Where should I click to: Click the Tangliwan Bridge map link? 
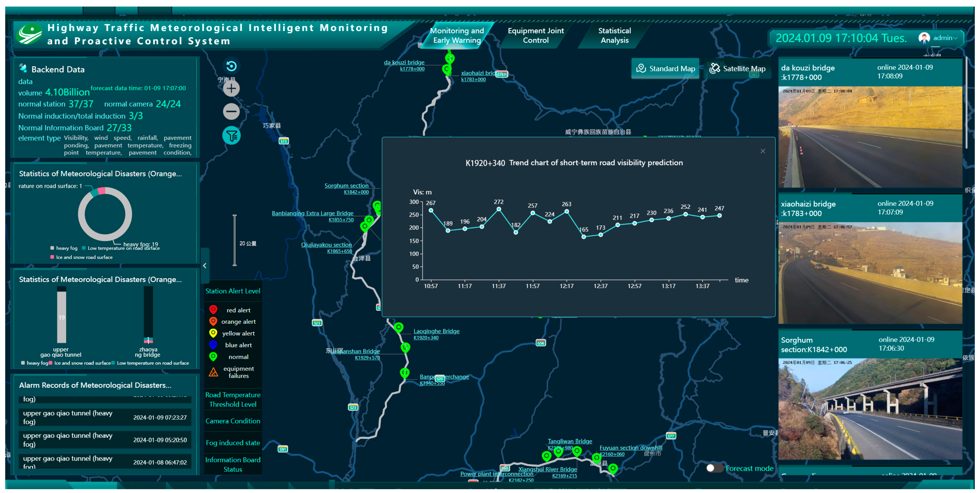point(569,441)
